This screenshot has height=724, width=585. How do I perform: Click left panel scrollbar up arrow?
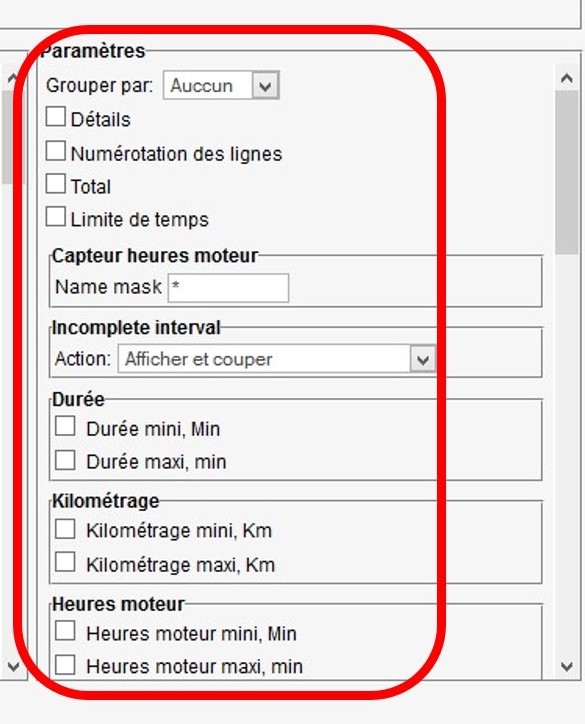click(13, 77)
